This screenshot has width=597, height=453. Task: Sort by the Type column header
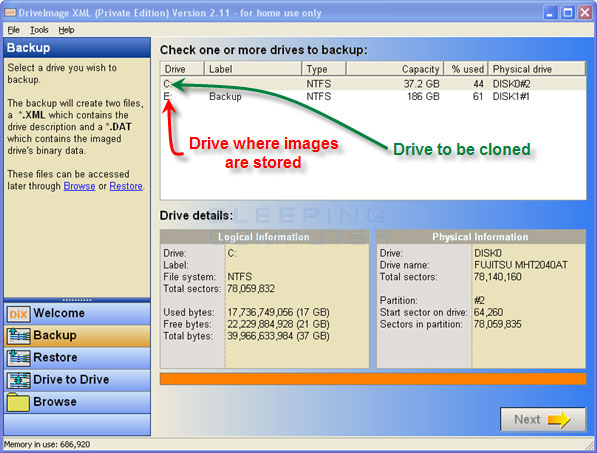(324, 69)
